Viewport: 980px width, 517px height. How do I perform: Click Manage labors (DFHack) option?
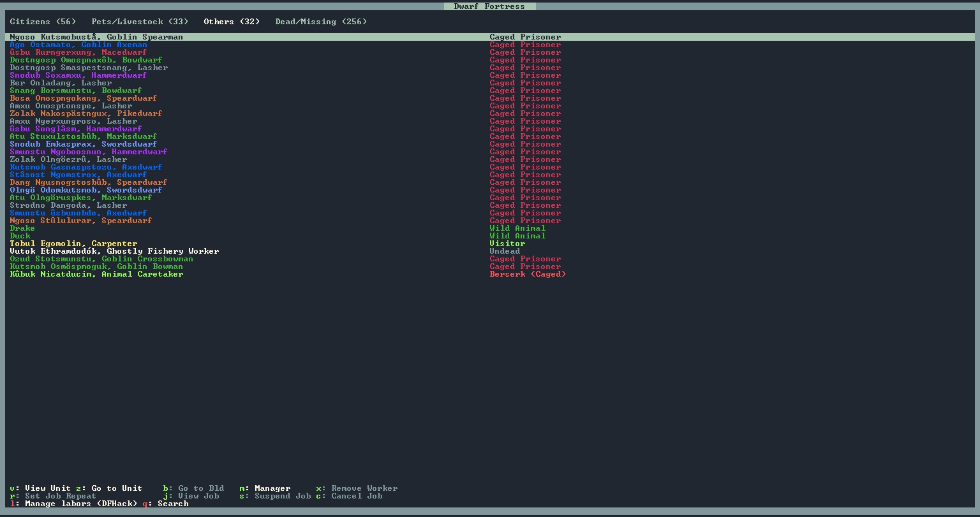[80, 504]
